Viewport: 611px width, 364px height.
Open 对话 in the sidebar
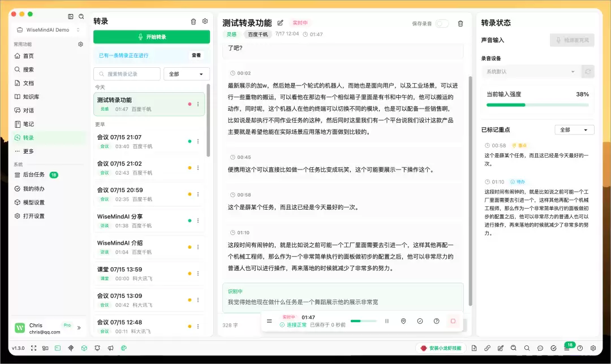(x=48, y=110)
